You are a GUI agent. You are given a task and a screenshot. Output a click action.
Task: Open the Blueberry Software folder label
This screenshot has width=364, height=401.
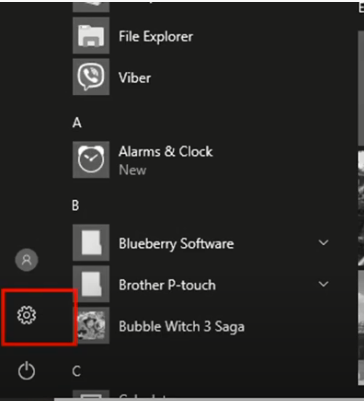coord(176,244)
